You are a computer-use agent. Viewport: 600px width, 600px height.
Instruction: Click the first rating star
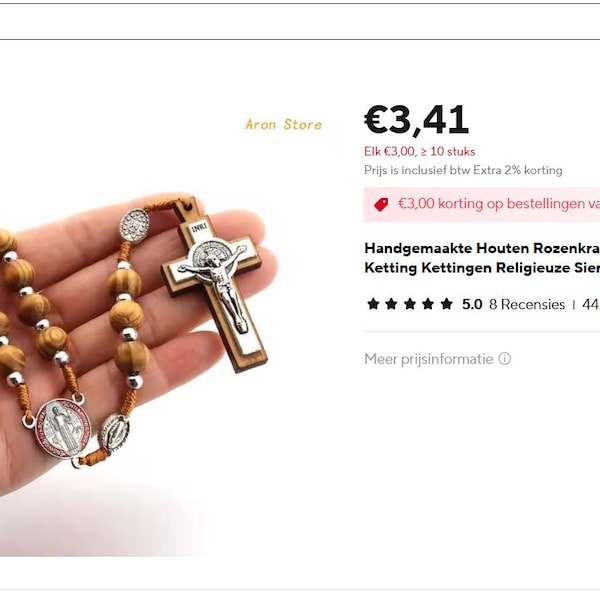click(373, 304)
